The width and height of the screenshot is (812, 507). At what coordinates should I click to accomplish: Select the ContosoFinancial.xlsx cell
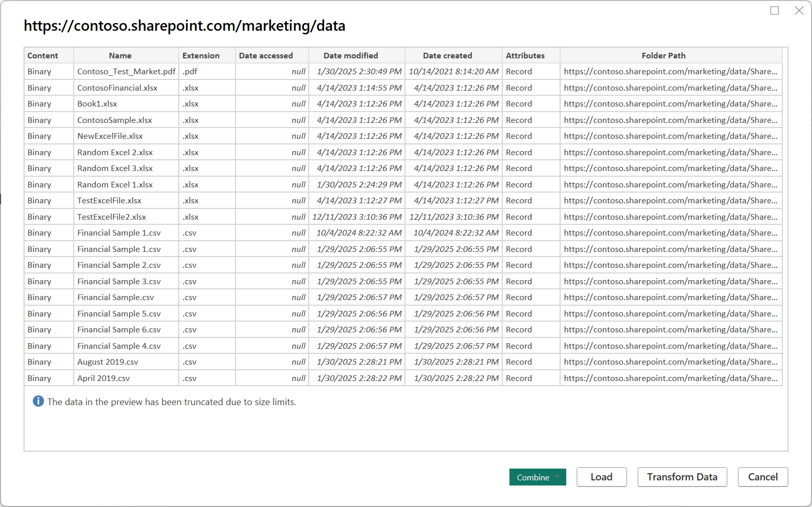click(x=126, y=88)
